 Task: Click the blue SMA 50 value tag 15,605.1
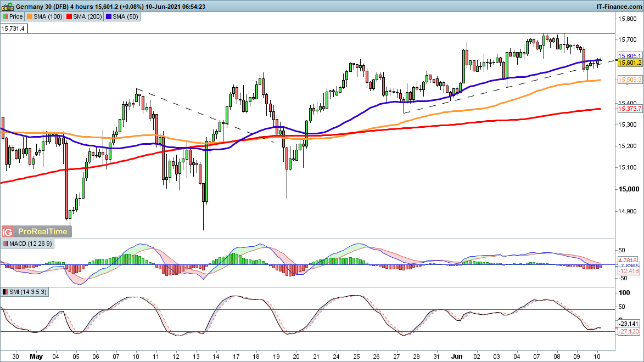pyautogui.click(x=630, y=56)
